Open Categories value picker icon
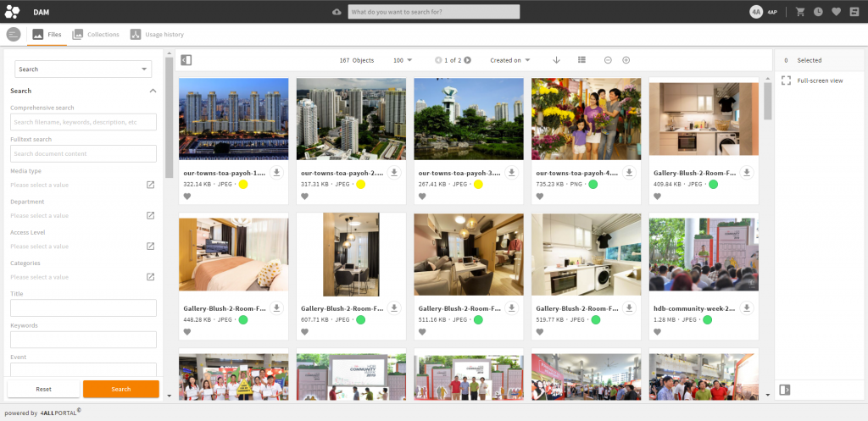 coord(150,277)
